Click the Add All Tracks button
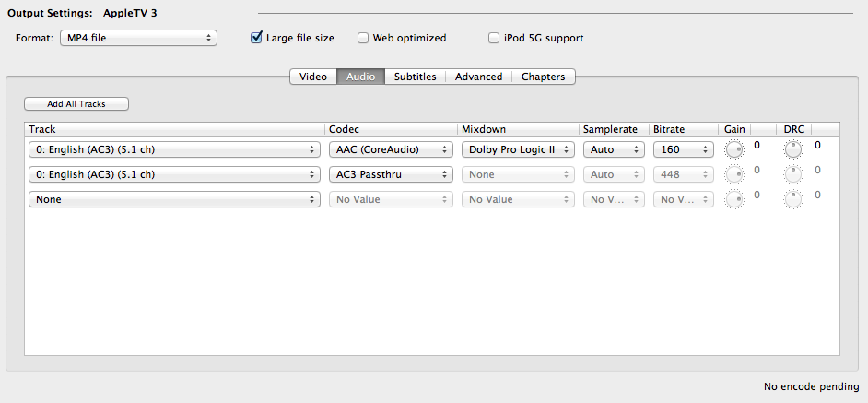868x403 pixels. [76, 103]
